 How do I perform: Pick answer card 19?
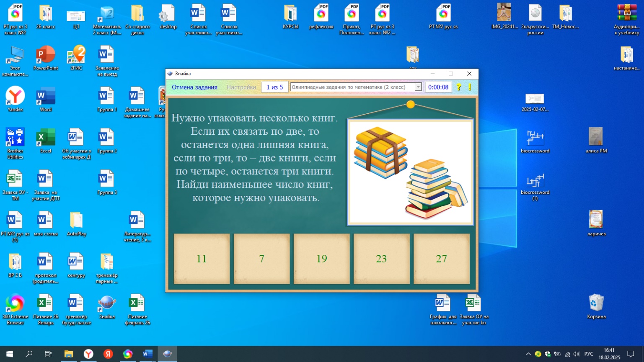click(321, 259)
